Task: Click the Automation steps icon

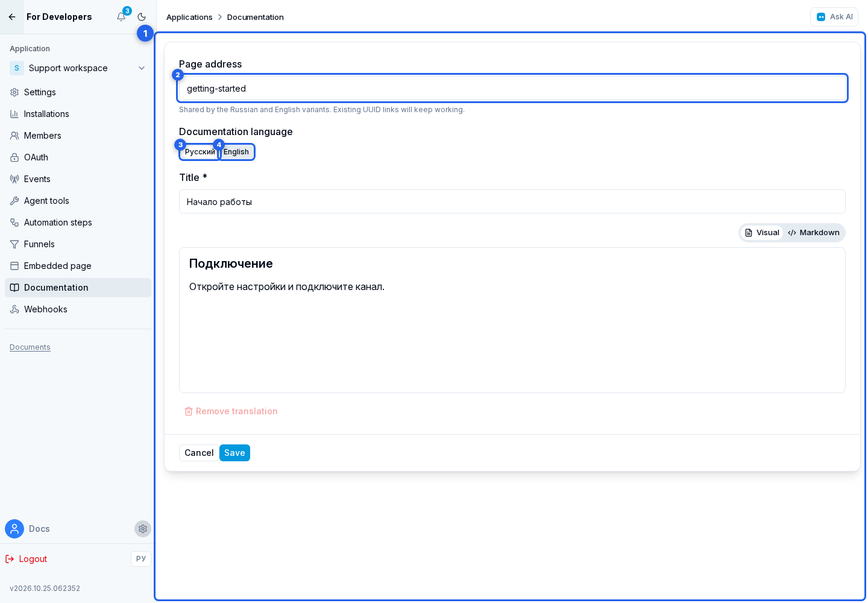Action: 14,223
